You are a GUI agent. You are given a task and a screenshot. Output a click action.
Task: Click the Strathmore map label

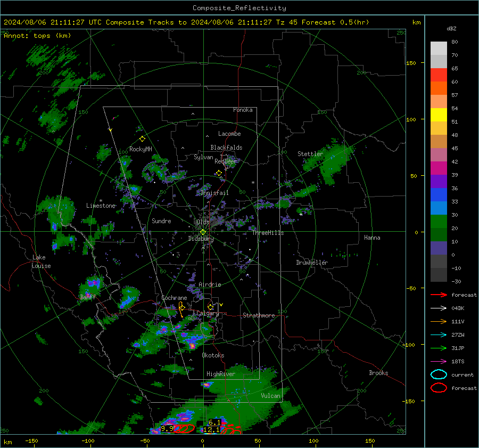(x=259, y=315)
